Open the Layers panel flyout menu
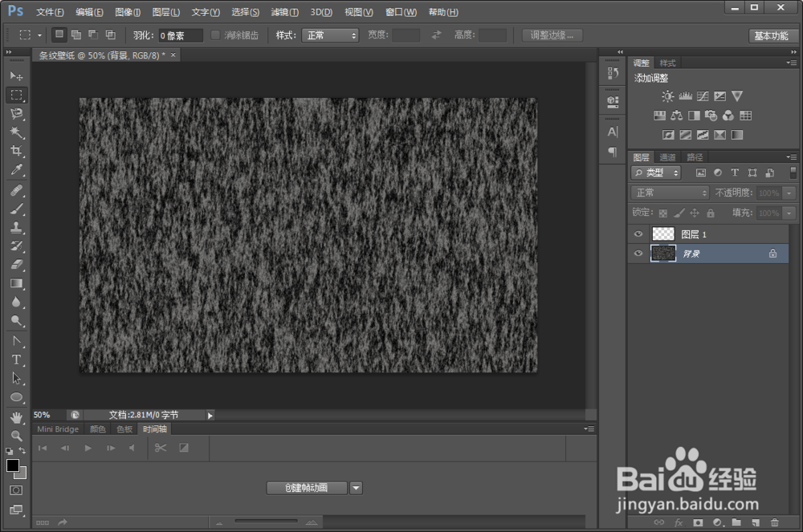Viewport: 803px width, 532px height. click(x=792, y=157)
